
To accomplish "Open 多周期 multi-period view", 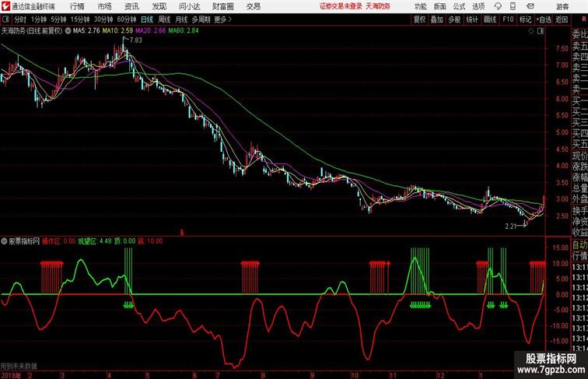I will coord(201,19).
